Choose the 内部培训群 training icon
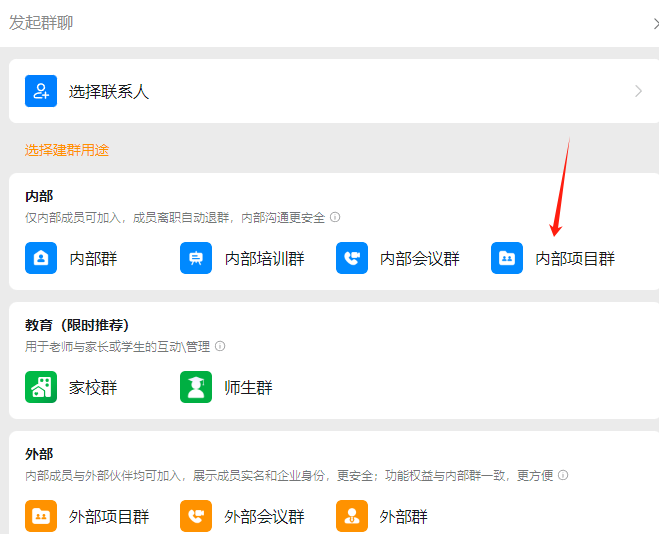 pos(196,258)
